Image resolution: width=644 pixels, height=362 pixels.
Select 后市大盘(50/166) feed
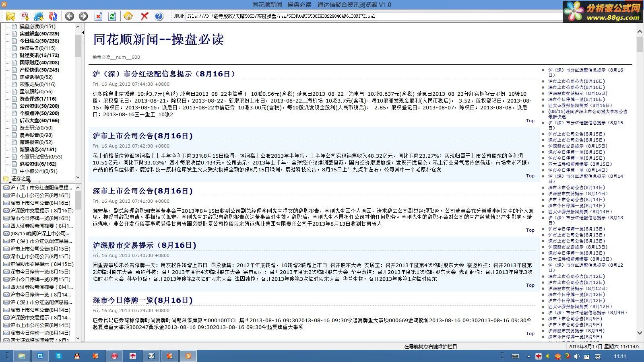point(39,121)
